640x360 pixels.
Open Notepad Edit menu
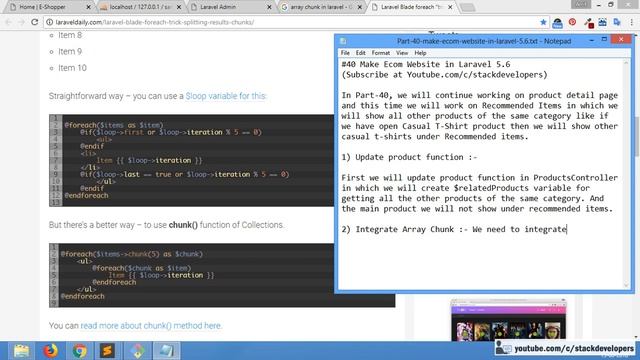click(360, 53)
